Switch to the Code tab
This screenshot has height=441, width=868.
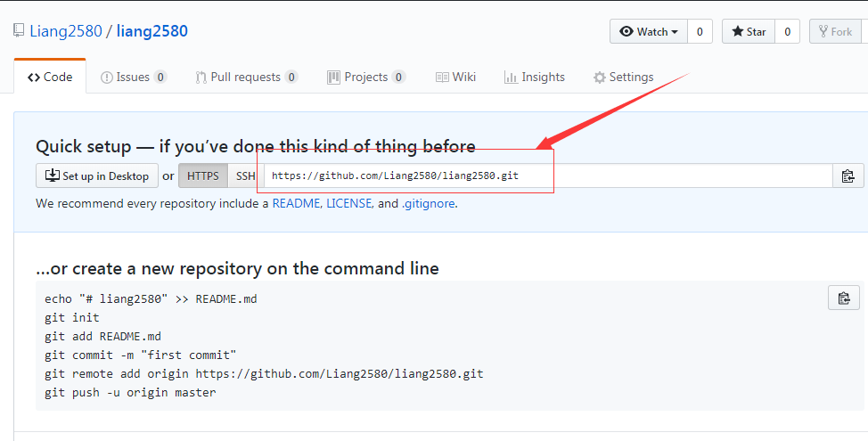tap(50, 77)
